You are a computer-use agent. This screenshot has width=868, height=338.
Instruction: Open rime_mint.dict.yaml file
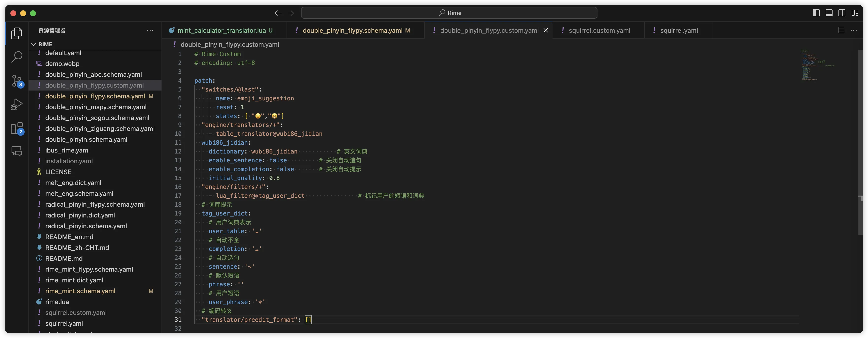pyautogui.click(x=74, y=280)
